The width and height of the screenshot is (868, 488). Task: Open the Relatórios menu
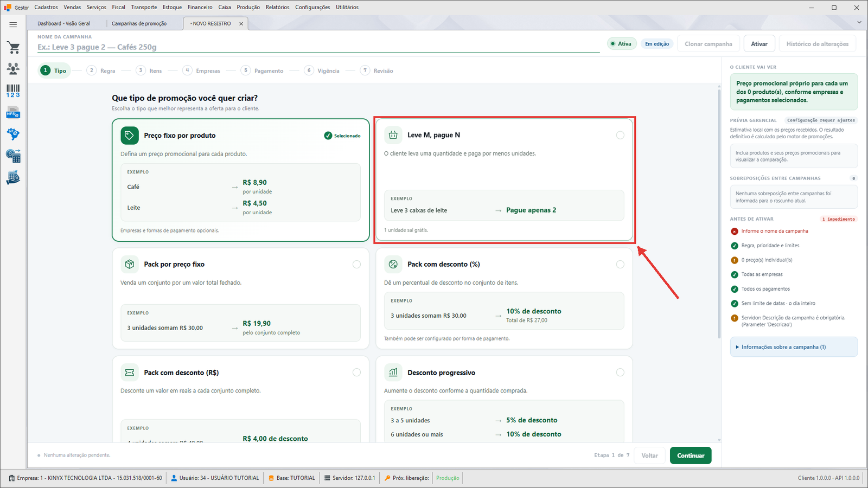(277, 7)
